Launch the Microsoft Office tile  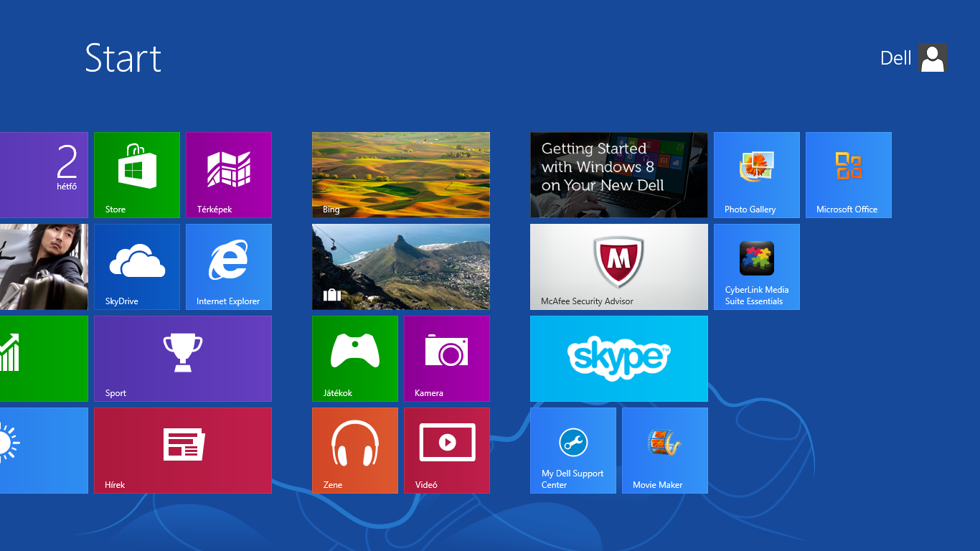[849, 175]
